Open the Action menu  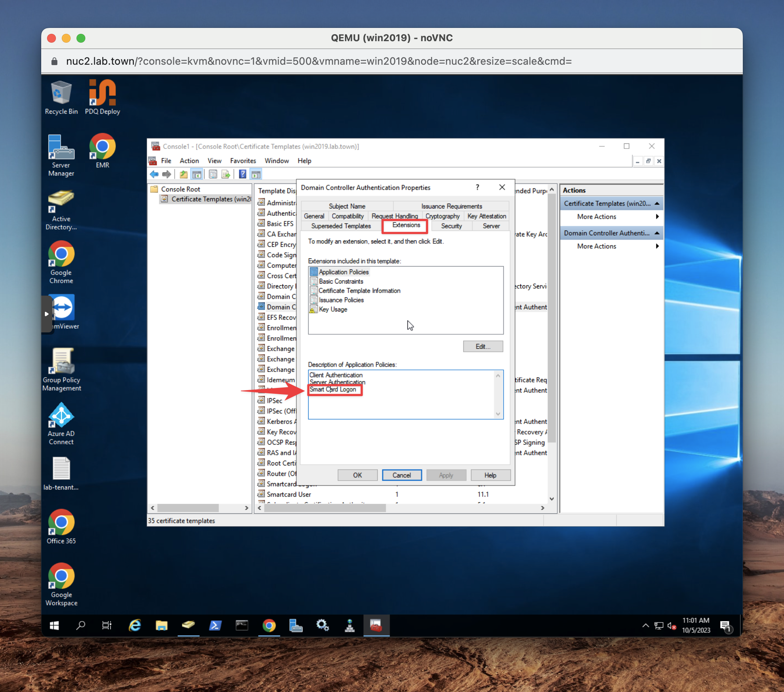click(189, 161)
